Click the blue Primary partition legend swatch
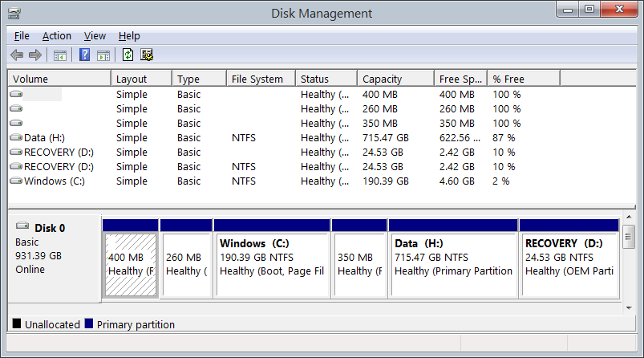Viewport: 644px width, 358px height. [89, 323]
